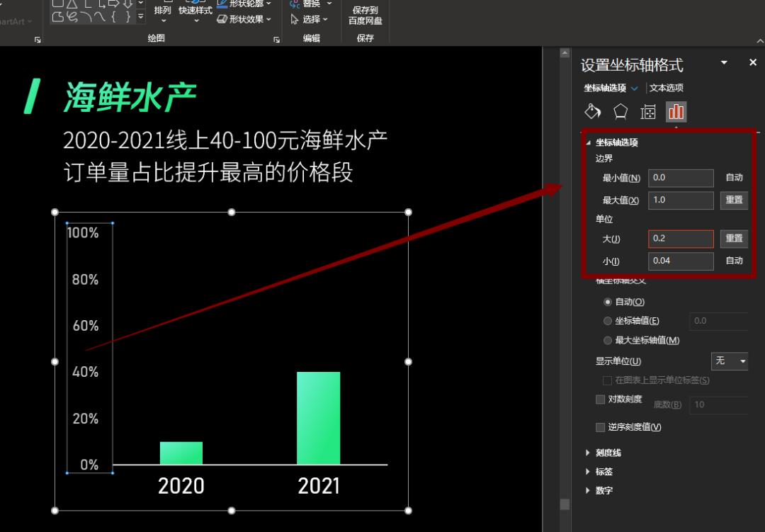Image resolution: width=765 pixels, height=532 pixels.
Task: Enable the 对数刻度 logarithmic scale checkbox
Action: click(600, 399)
